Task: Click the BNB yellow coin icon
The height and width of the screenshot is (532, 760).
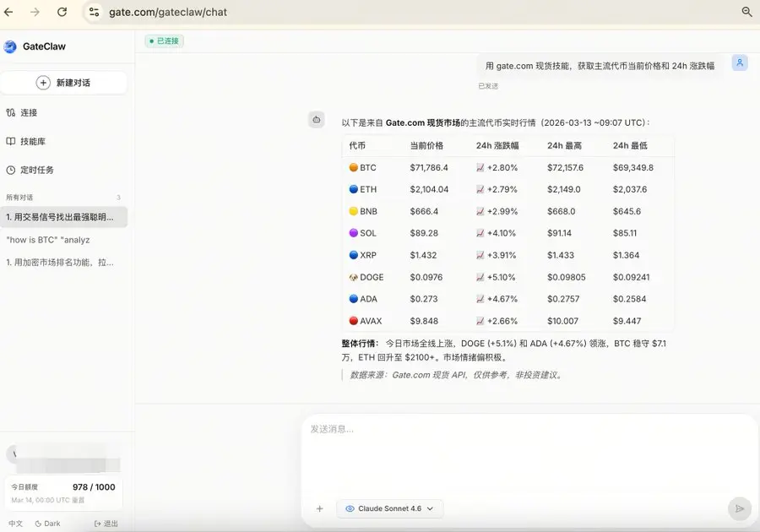Action: [353, 211]
